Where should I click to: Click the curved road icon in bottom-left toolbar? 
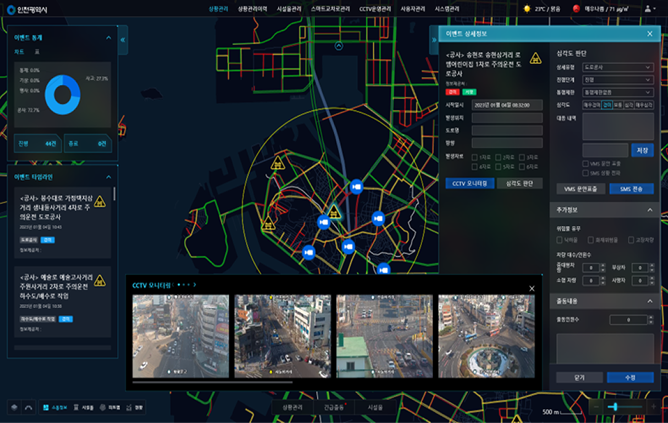(x=29, y=407)
